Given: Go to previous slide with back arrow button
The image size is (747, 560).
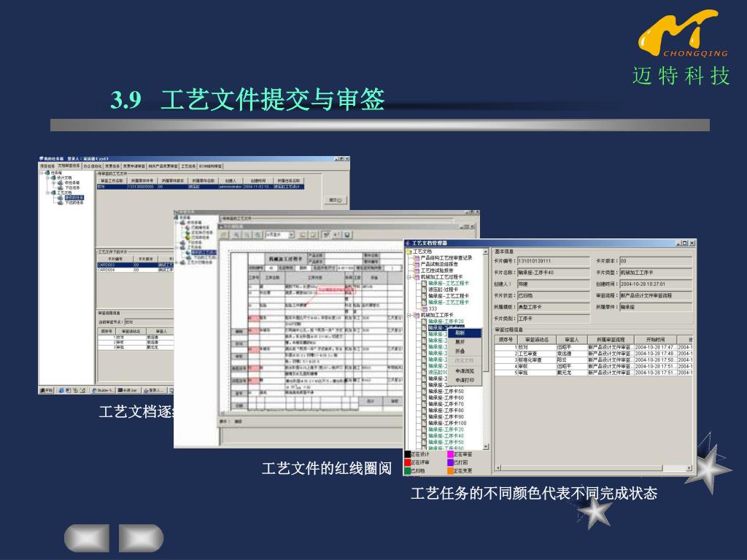Looking at the screenshot, I should pos(87,538).
